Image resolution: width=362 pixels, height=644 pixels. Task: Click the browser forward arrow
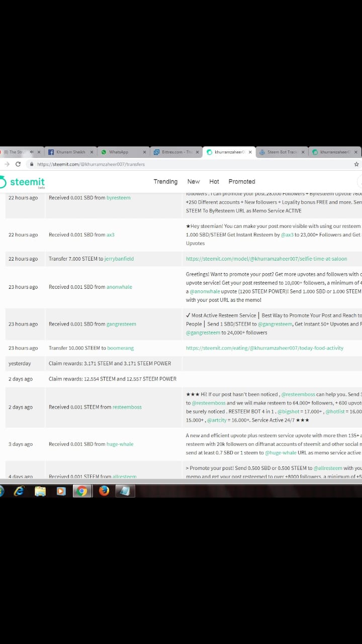[7, 164]
